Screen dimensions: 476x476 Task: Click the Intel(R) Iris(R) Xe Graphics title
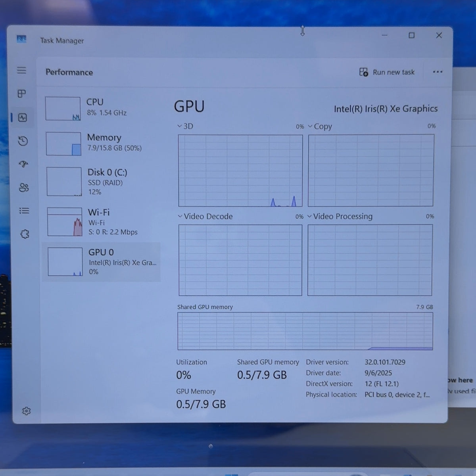[x=386, y=109]
